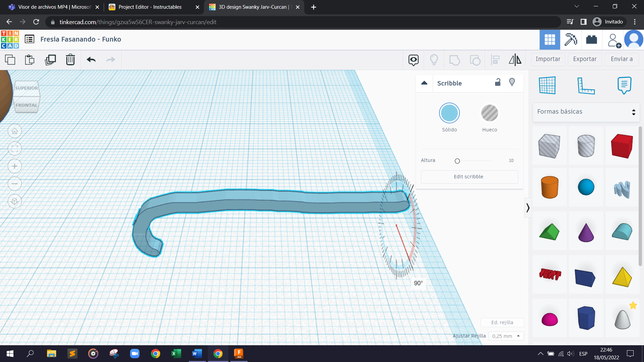This screenshot has width=644, height=362.
Task: Expand the Ajustar Rejilla 0,25 mm dropdown
Action: coord(506,336)
